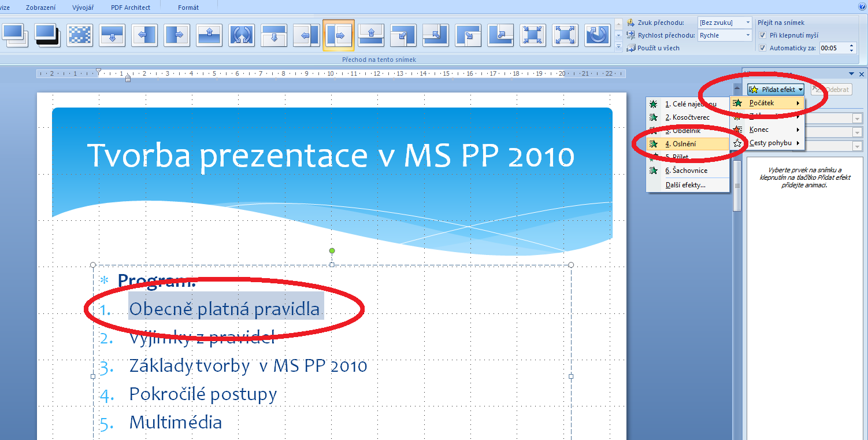The width and height of the screenshot is (868, 440).
Task: Toggle the Automaticky za checkbox
Action: tap(763, 48)
